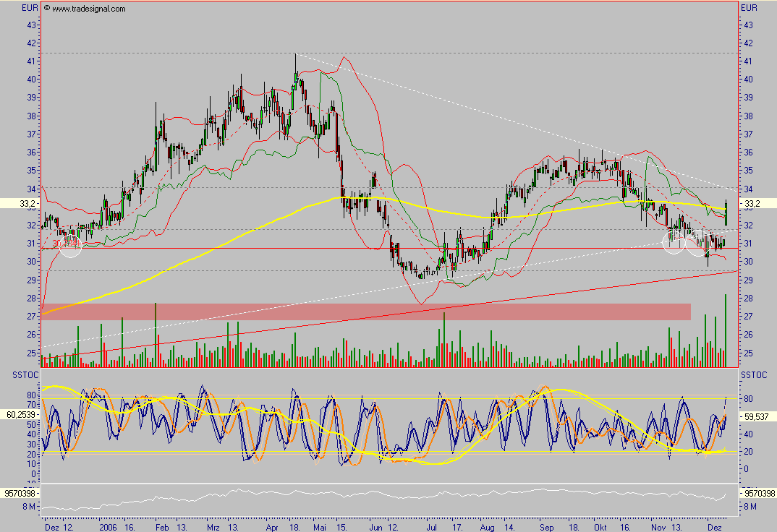Select the right EUR currency axis label
The height and width of the screenshot is (532, 777).
(750, 8)
